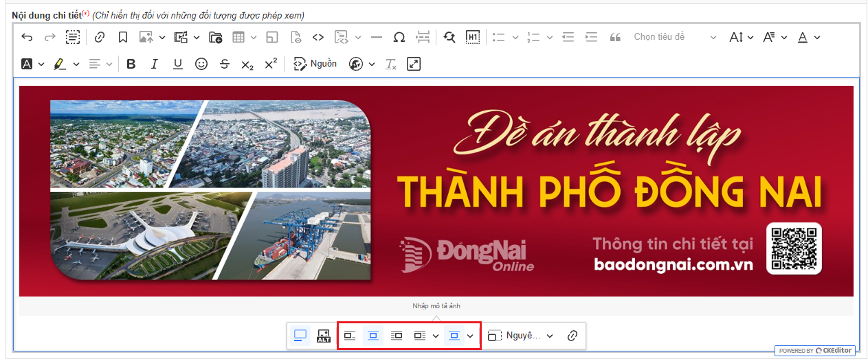Toggle italic formatting

coord(155,64)
